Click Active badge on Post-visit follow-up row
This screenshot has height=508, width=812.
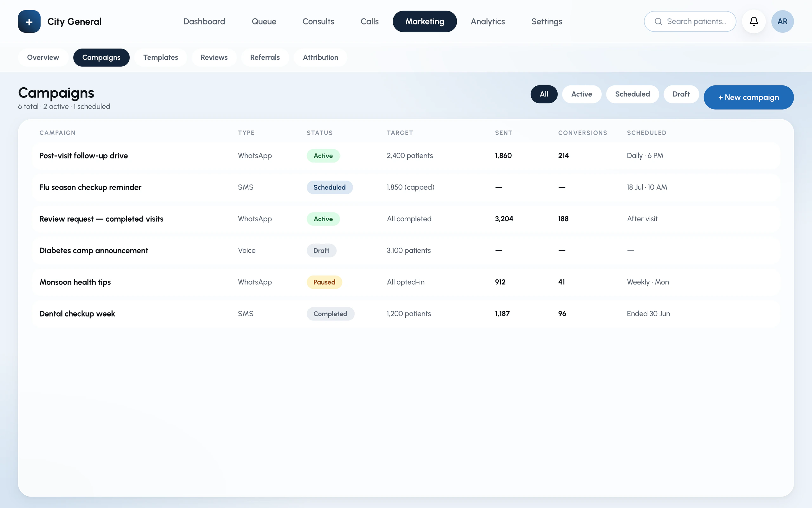[323, 156]
